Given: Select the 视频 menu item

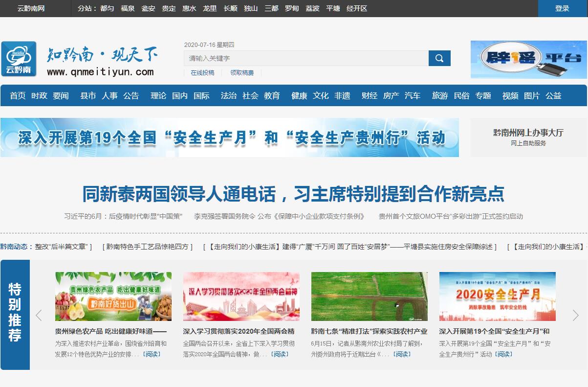Looking at the screenshot, I should [510, 96].
